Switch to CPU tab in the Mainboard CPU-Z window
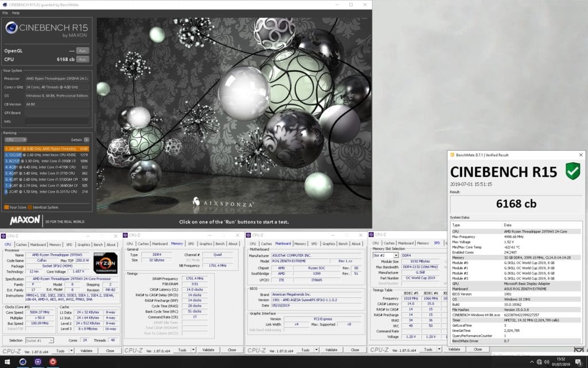Viewport: 588px width, 368px height. coord(253,244)
